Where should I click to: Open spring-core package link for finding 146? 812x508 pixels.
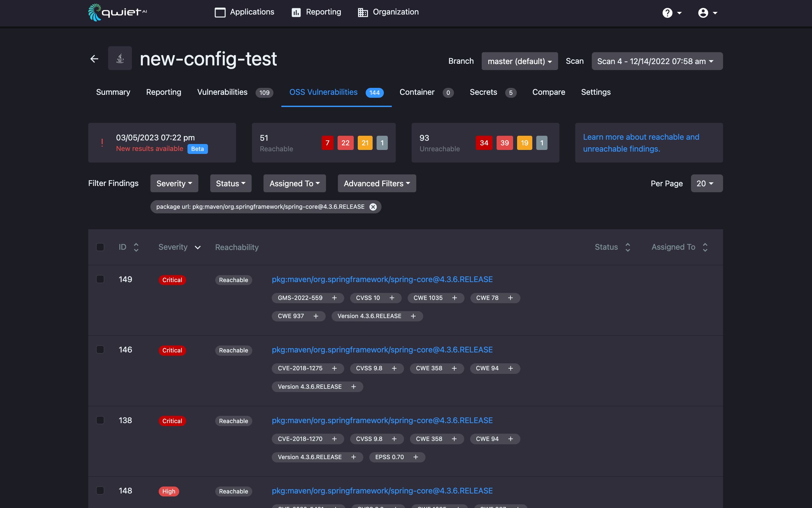click(x=382, y=349)
